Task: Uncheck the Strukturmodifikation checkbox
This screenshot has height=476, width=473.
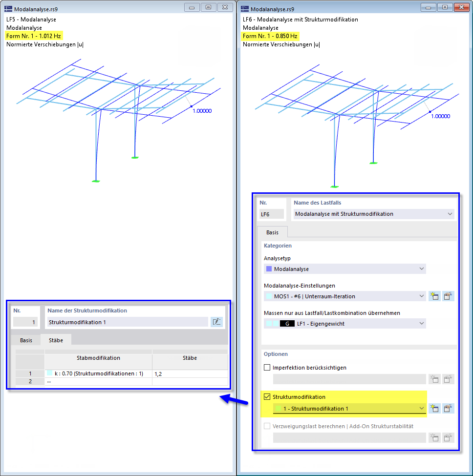Action: 267,396
